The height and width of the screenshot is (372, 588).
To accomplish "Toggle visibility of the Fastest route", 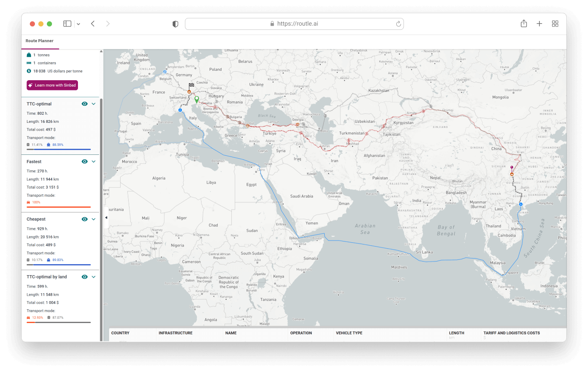I will (84, 161).
